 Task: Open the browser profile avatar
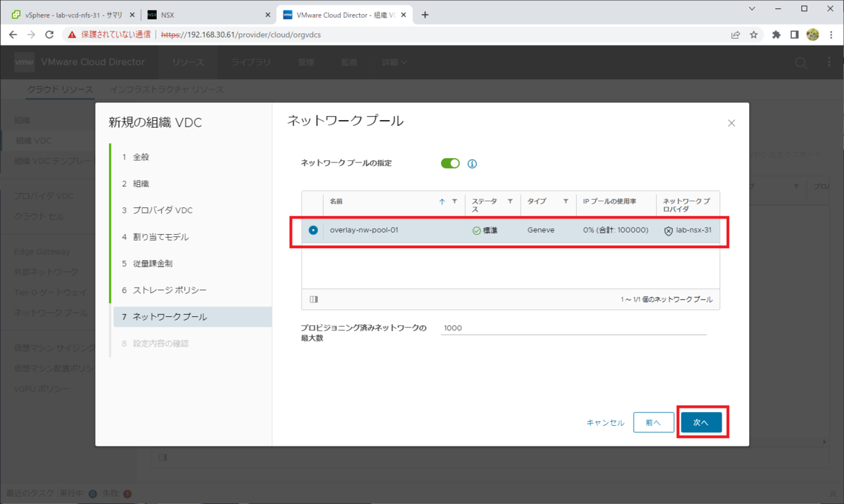click(812, 34)
